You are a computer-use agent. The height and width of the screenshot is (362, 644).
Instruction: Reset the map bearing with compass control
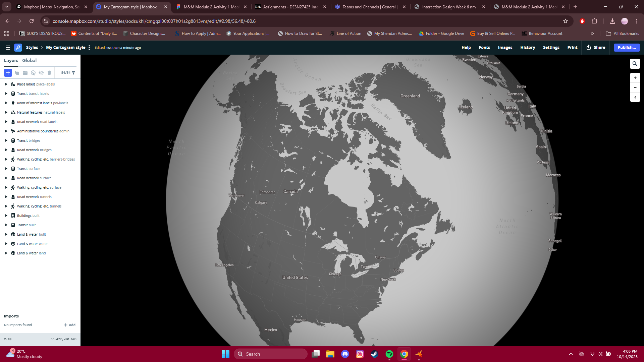coord(635,98)
